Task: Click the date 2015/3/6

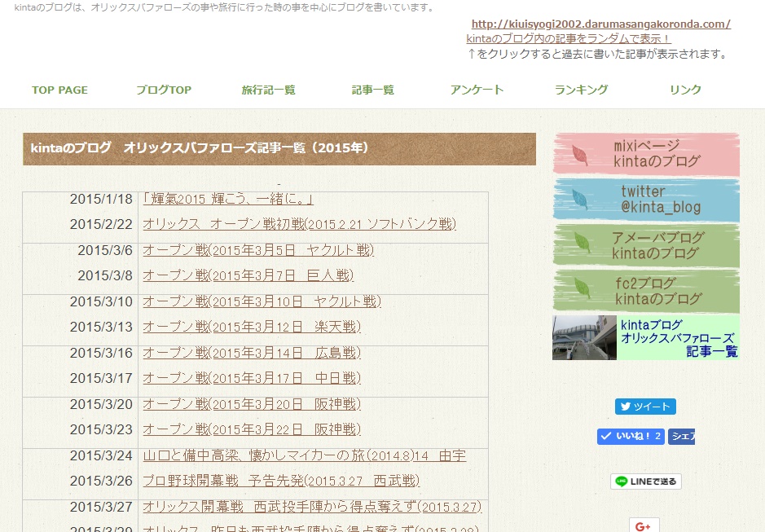Action: point(105,250)
